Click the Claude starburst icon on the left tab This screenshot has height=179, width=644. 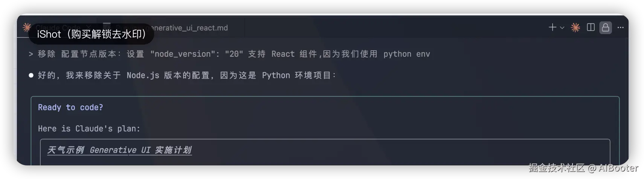pyautogui.click(x=26, y=27)
